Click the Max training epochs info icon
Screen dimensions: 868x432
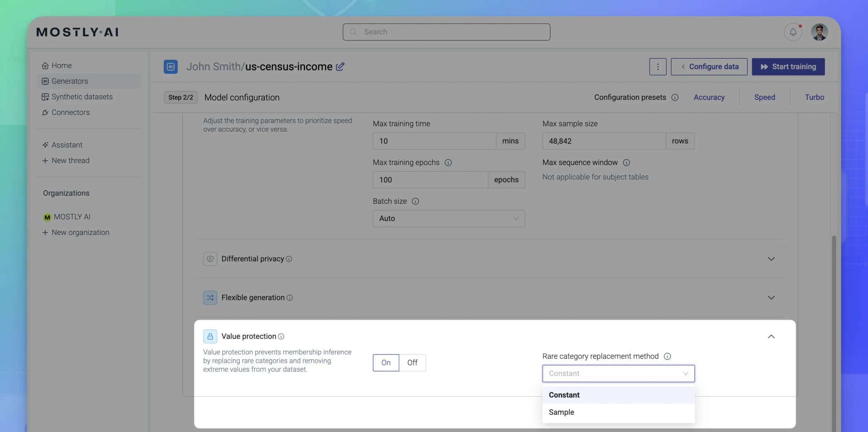coord(448,163)
